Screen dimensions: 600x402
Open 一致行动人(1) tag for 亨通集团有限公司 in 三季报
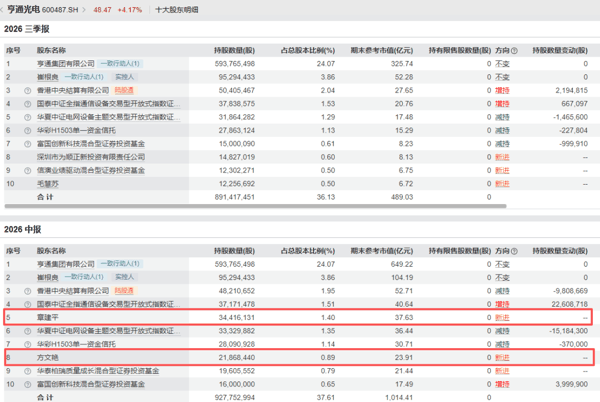pos(120,63)
